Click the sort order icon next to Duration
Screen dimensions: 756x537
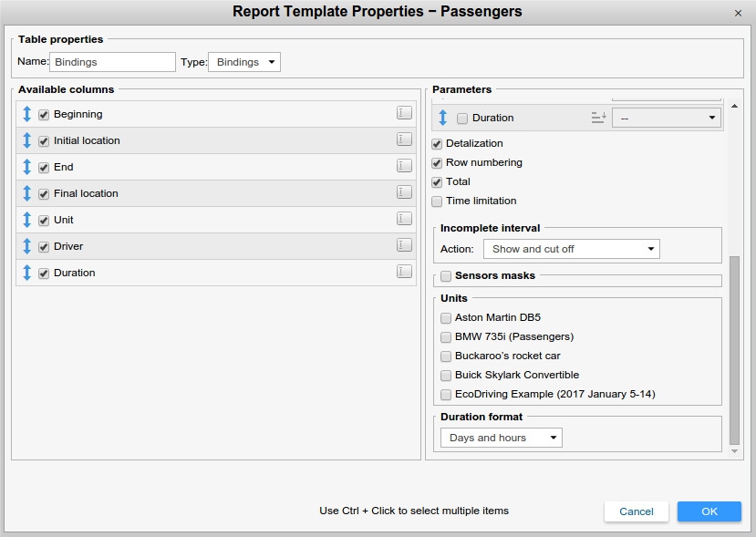point(598,118)
